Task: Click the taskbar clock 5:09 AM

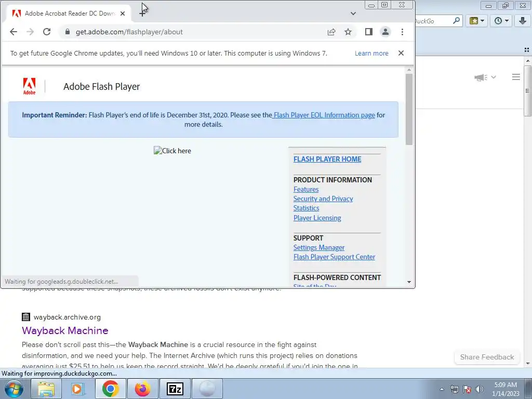Action: point(506,385)
